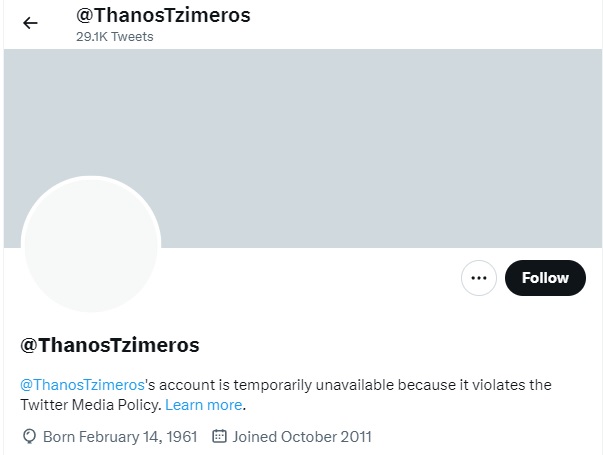603x455 pixels.
Task: Click the blue @ThanosTzimeros mention link
Action: tap(83, 384)
